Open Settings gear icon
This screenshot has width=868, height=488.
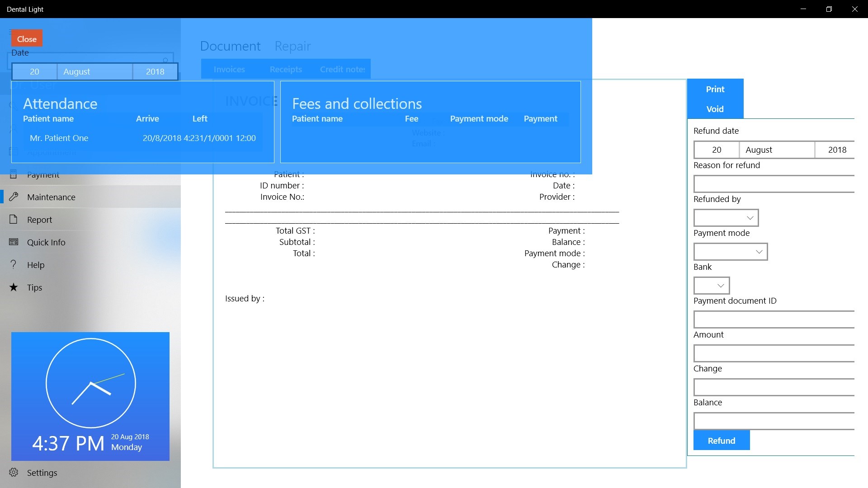[14, 472]
